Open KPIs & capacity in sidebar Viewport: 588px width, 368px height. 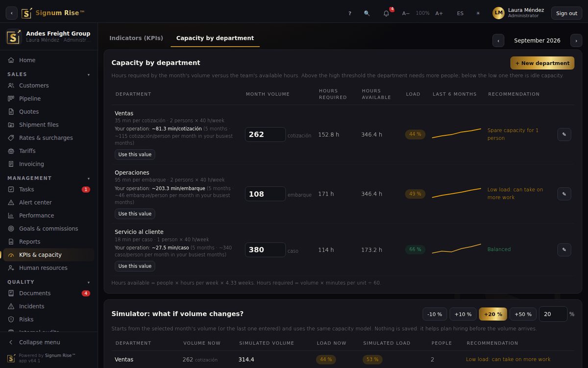(49, 255)
